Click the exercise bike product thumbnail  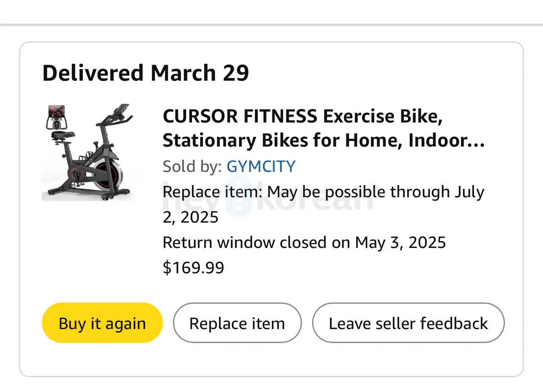(x=90, y=152)
